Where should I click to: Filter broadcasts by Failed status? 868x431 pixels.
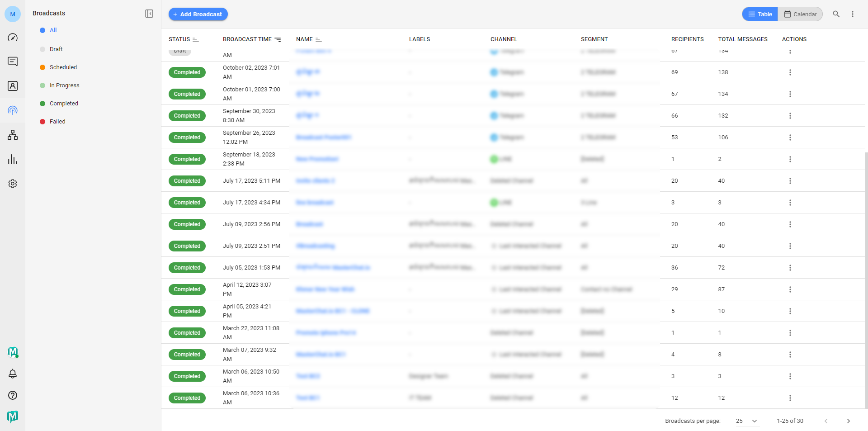[x=57, y=122]
